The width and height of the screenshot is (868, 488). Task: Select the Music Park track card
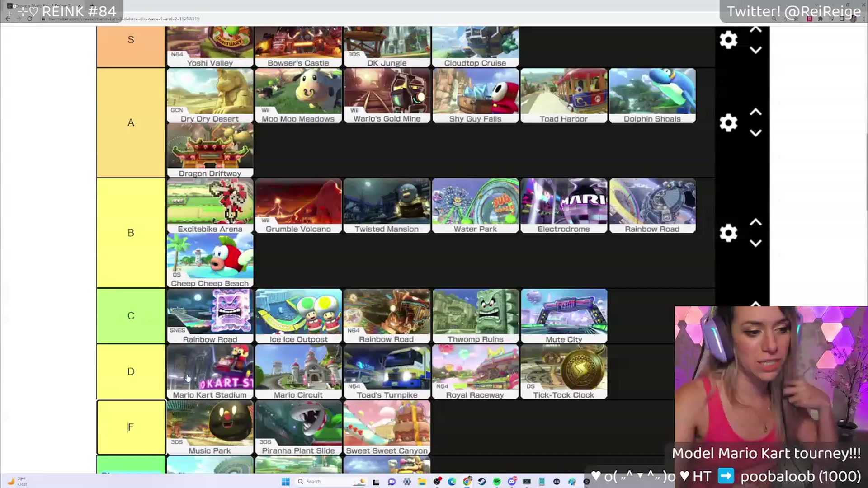(x=210, y=427)
